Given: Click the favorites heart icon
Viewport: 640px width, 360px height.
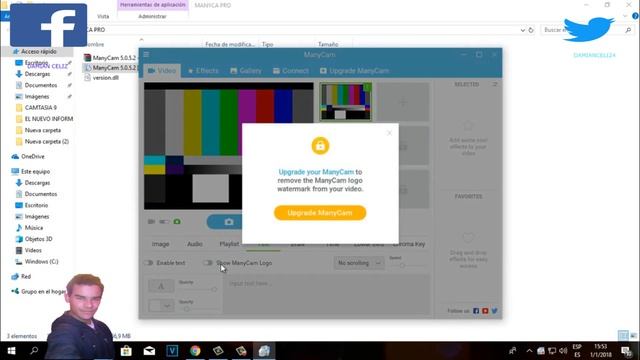Looking at the screenshot, I should pos(468,238).
